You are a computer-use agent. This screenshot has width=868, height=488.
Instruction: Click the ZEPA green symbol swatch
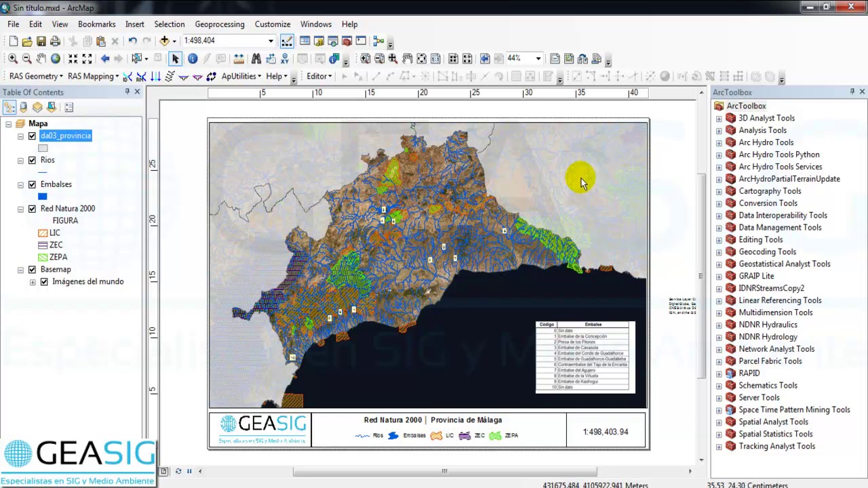(43, 258)
